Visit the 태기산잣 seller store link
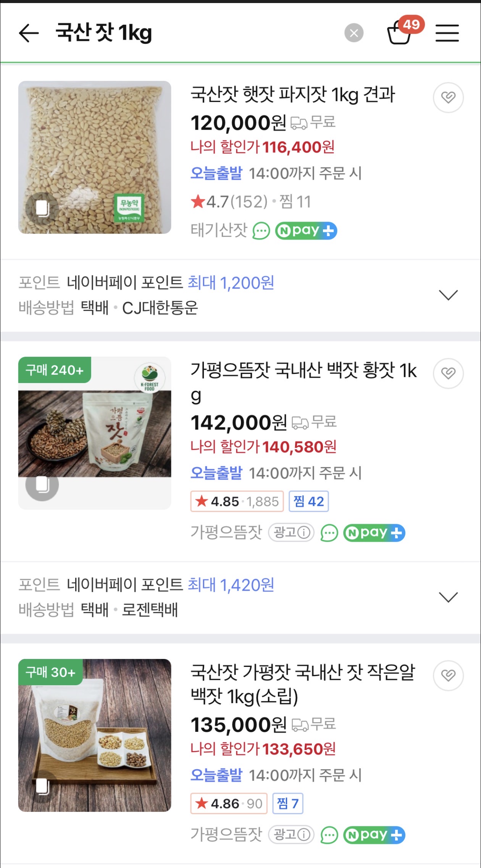481x868 pixels. pyautogui.click(x=219, y=230)
